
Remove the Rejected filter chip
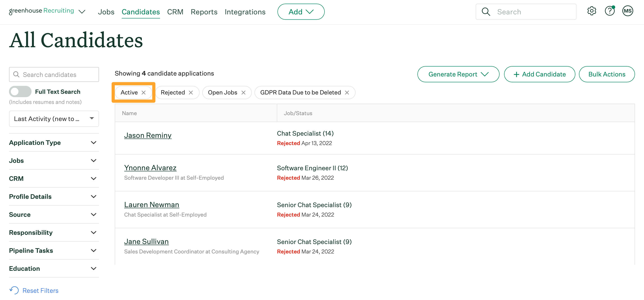(191, 93)
